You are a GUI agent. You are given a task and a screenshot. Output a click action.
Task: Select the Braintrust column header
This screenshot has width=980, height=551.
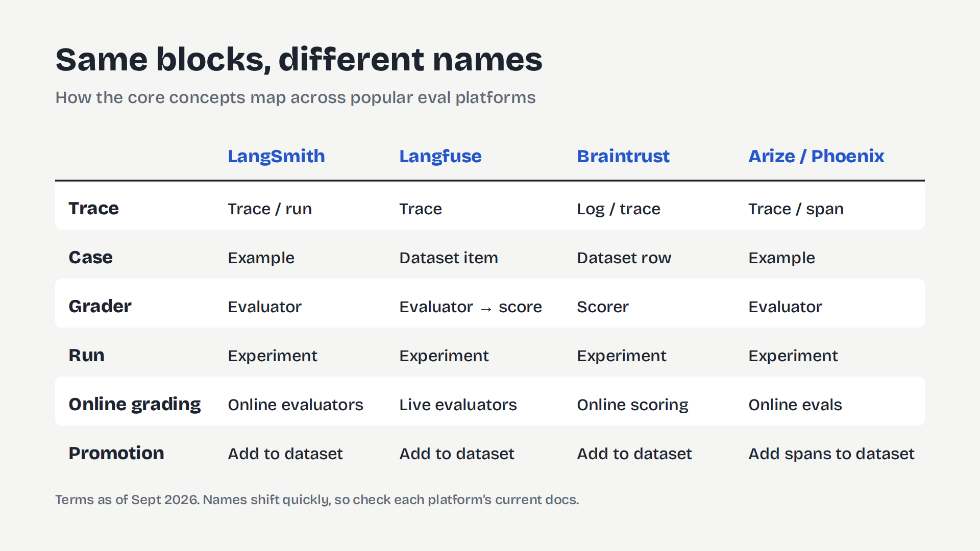point(623,156)
